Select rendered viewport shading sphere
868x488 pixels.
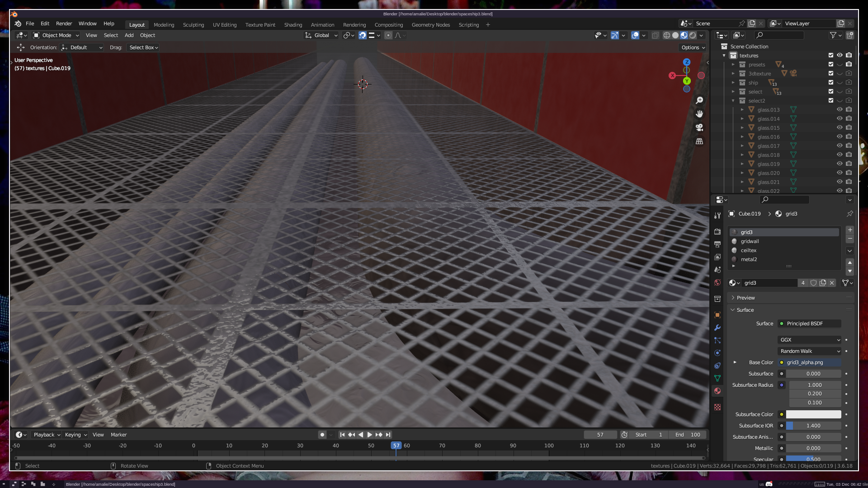point(693,35)
